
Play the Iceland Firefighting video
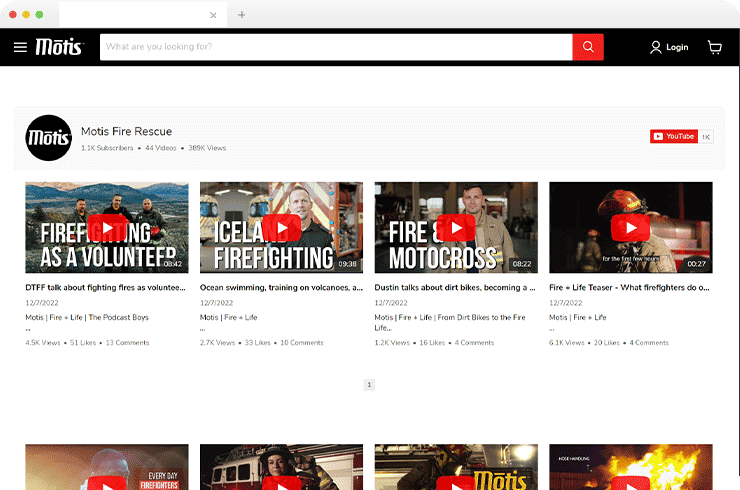click(281, 228)
